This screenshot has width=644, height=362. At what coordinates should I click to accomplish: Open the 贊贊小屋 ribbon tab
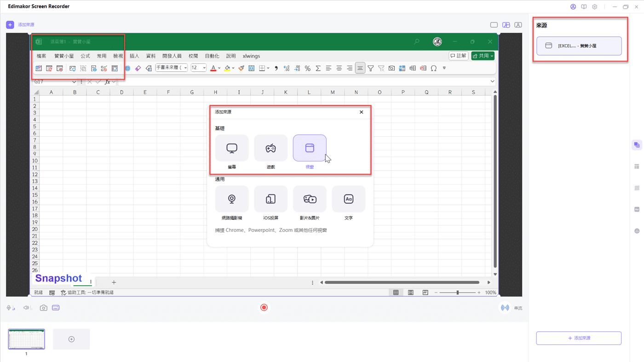click(64, 56)
